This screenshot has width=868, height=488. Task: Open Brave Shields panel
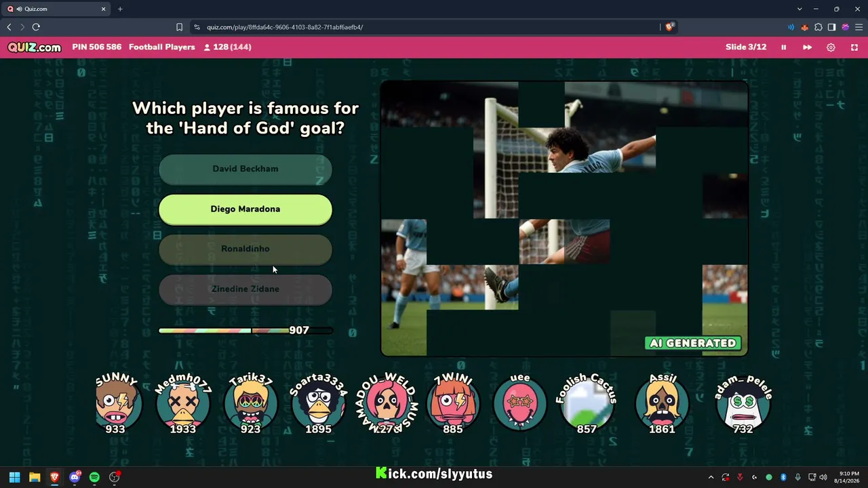(x=669, y=27)
